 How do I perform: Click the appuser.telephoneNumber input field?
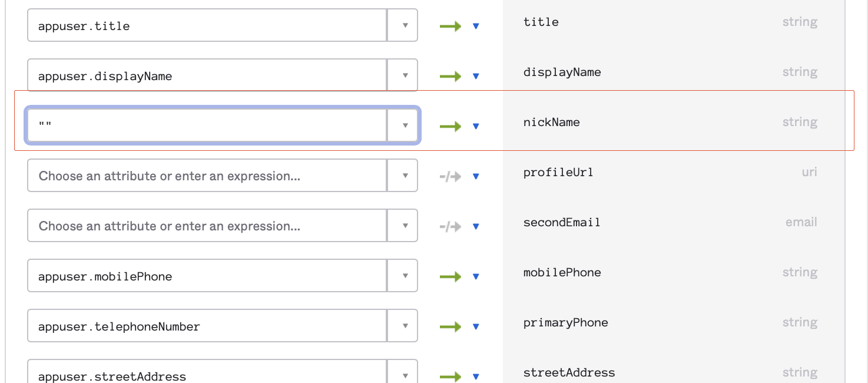[206, 326]
